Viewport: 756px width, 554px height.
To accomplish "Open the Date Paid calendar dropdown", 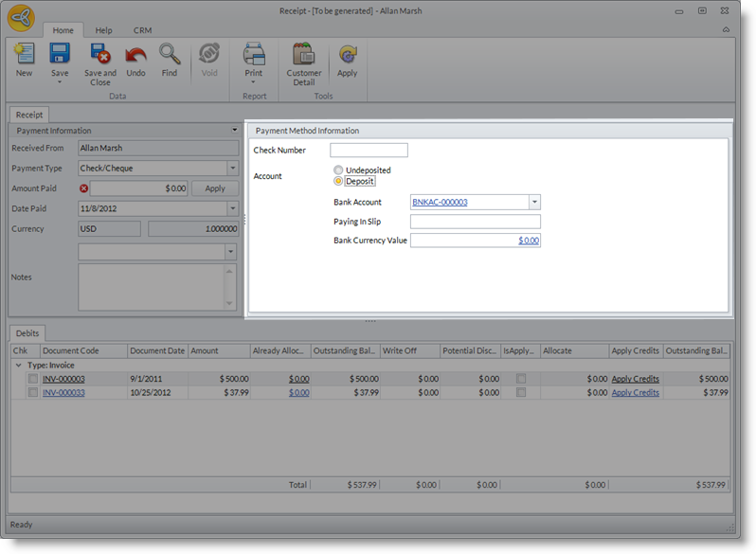I will click(233, 208).
